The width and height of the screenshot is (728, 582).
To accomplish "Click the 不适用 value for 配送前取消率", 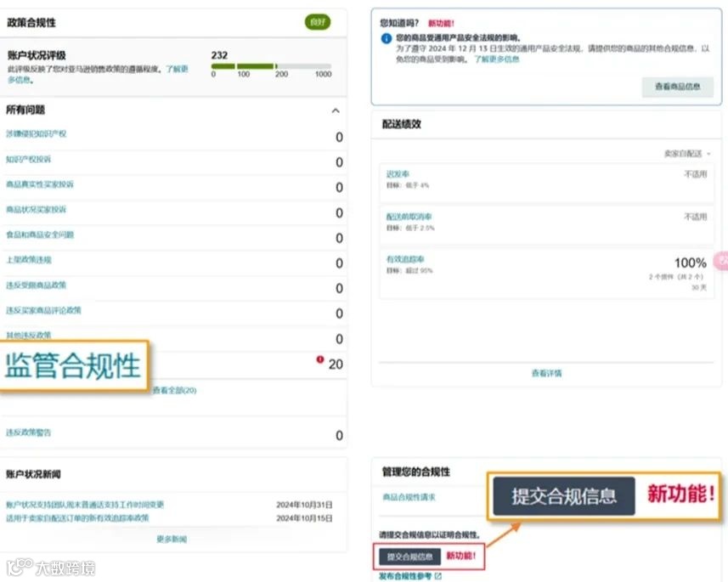I will coord(696,217).
